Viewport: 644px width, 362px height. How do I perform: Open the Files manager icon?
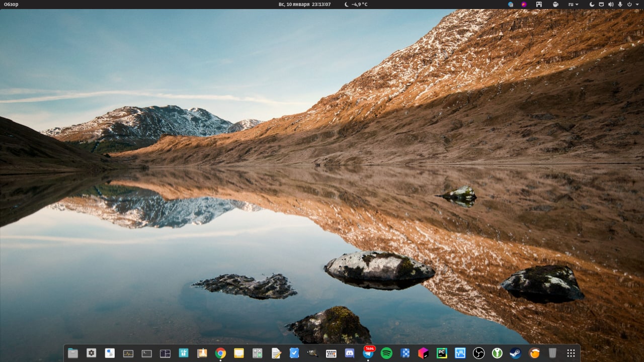click(x=73, y=353)
